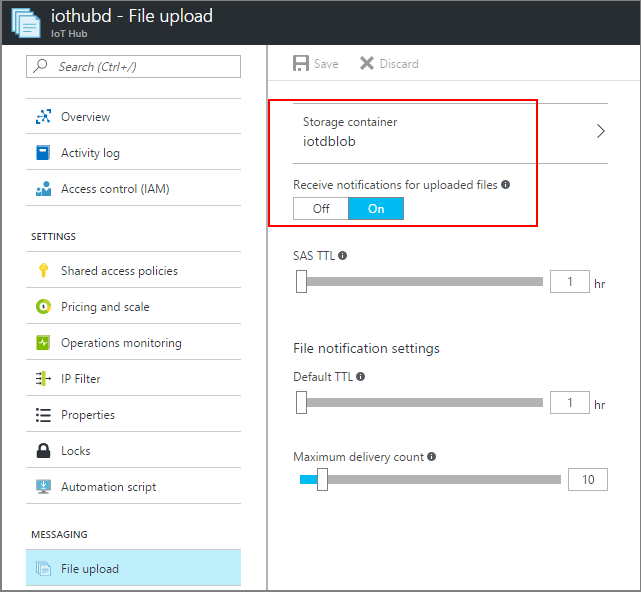Image resolution: width=641 pixels, height=592 pixels.
Task: Click the Maximum delivery count slider handle
Action: 322,479
